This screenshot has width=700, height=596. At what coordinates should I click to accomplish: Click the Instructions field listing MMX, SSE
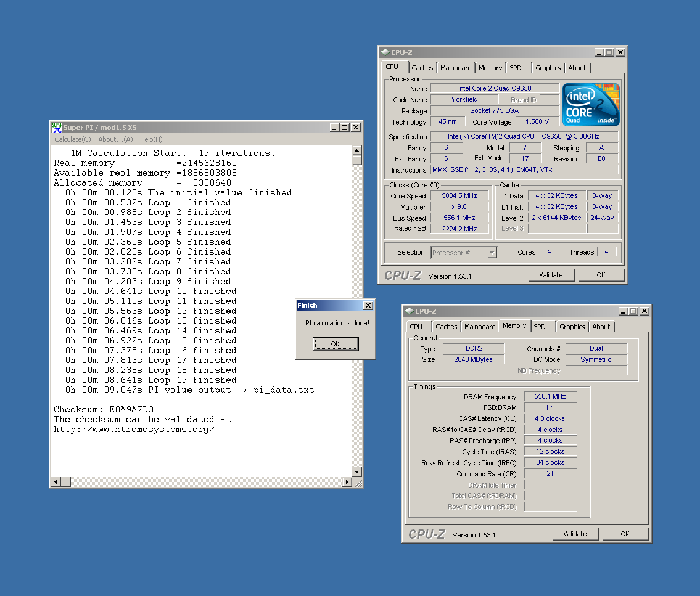click(524, 170)
